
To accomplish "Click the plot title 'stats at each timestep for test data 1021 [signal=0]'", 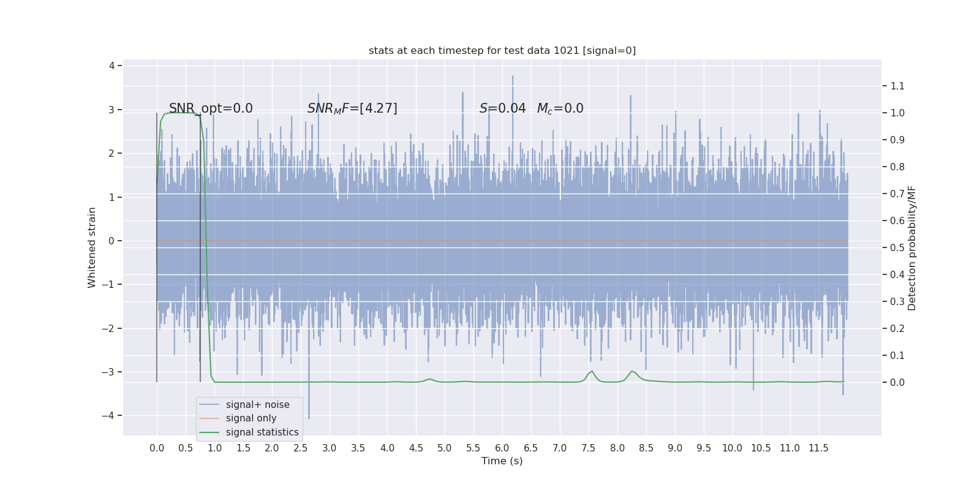I will point(502,50).
